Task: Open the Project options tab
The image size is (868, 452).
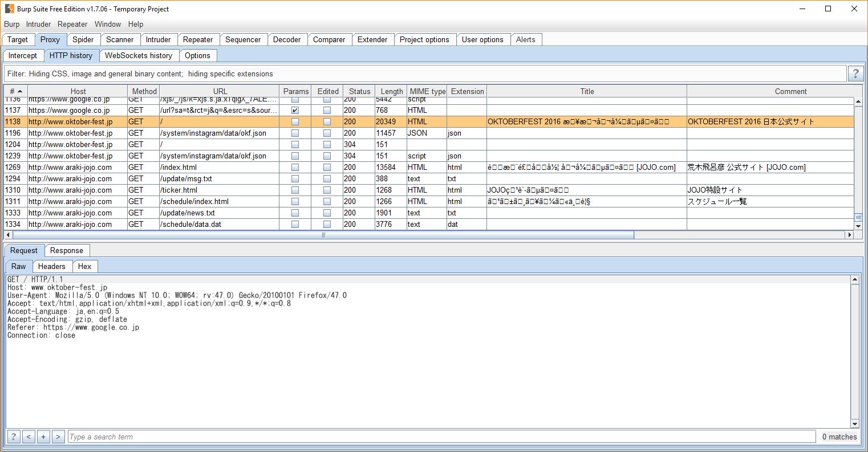Action: coord(424,39)
